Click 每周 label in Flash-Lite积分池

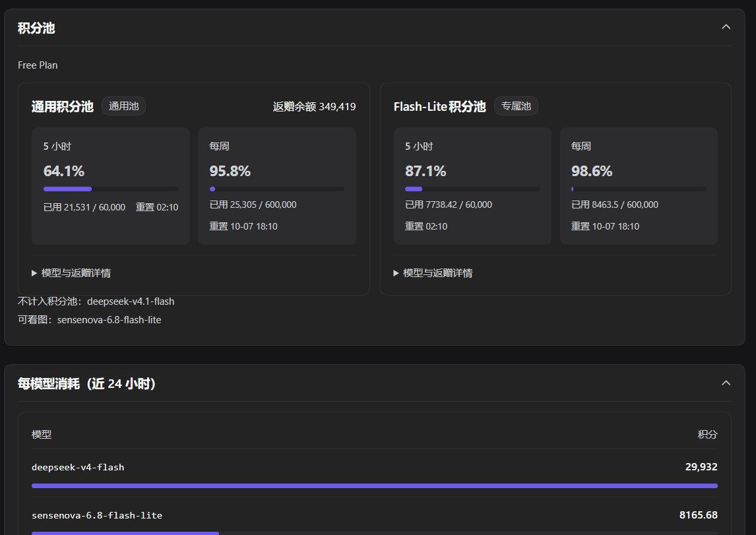click(581, 146)
